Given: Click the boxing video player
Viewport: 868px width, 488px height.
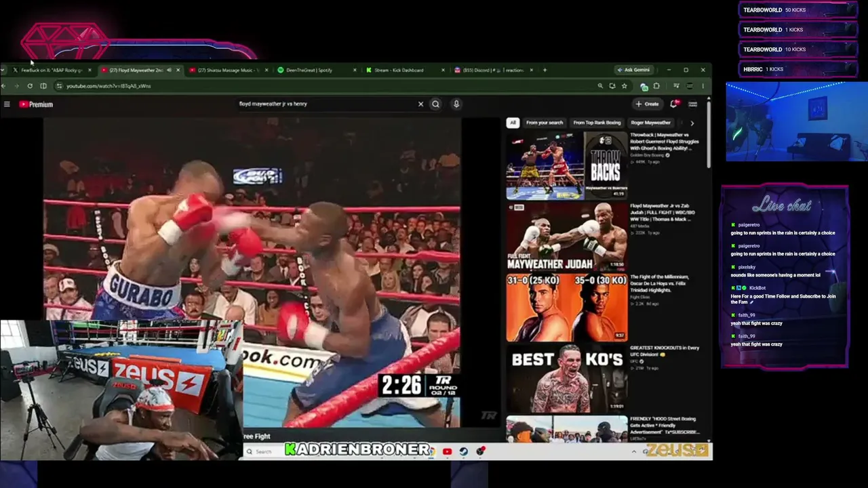Looking at the screenshot, I should click(252, 272).
